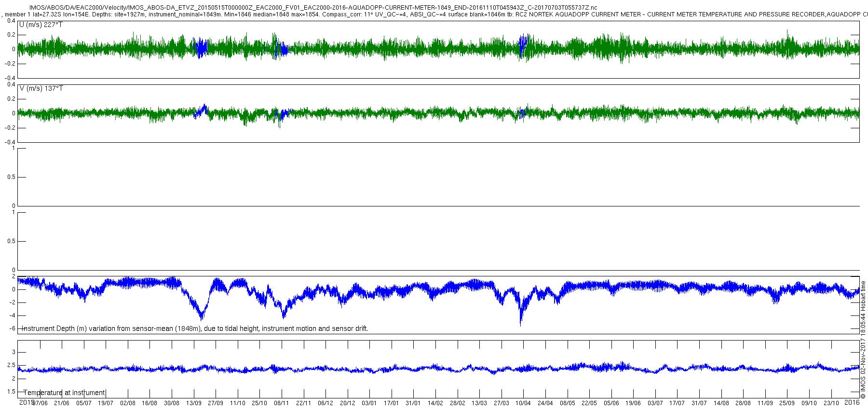Select the 25/09 date tick label
This screenshot has width=868, height=410.
point(787,403)
